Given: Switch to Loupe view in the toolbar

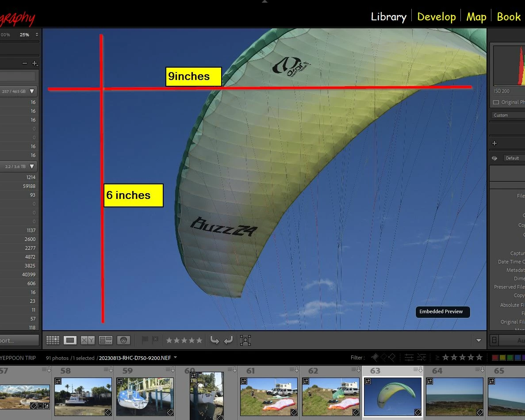Looking at the screenshot, I should (x=70, y=340).
